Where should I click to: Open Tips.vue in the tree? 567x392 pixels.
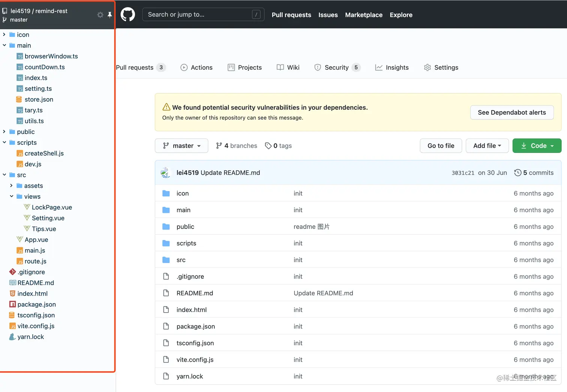pyautogui.click(x=44, y=229)
